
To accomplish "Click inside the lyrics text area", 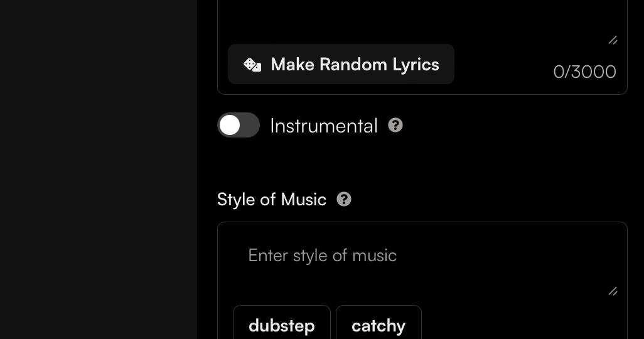I will pyautogui.click(x=422, y=19).
